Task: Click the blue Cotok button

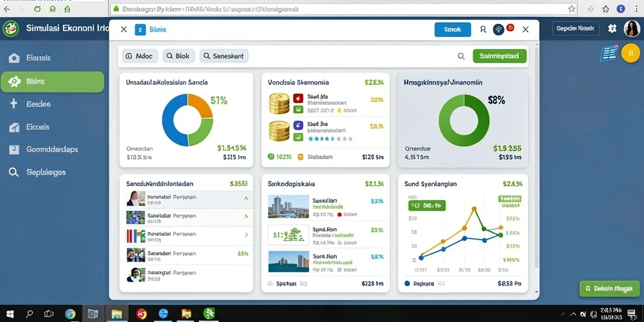Action: pyautogui.click(x=453, y=30)
